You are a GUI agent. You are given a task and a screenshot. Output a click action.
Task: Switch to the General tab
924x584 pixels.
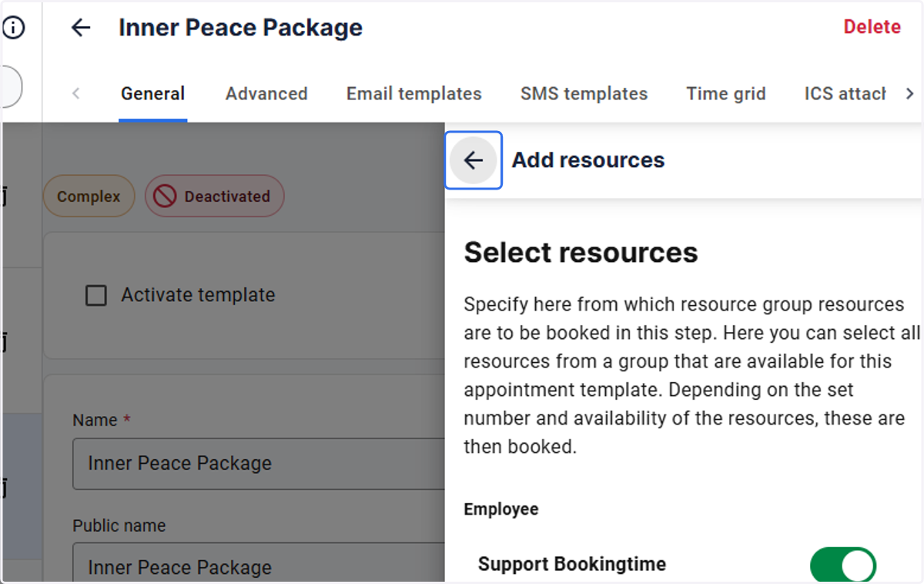pyautogui.click(x=152, y=94)
